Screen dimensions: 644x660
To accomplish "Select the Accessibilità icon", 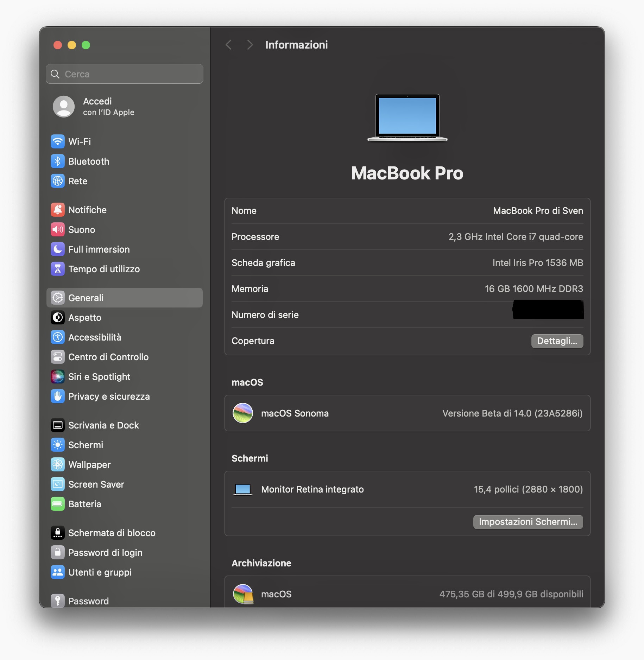I will (x=58, y=337).
